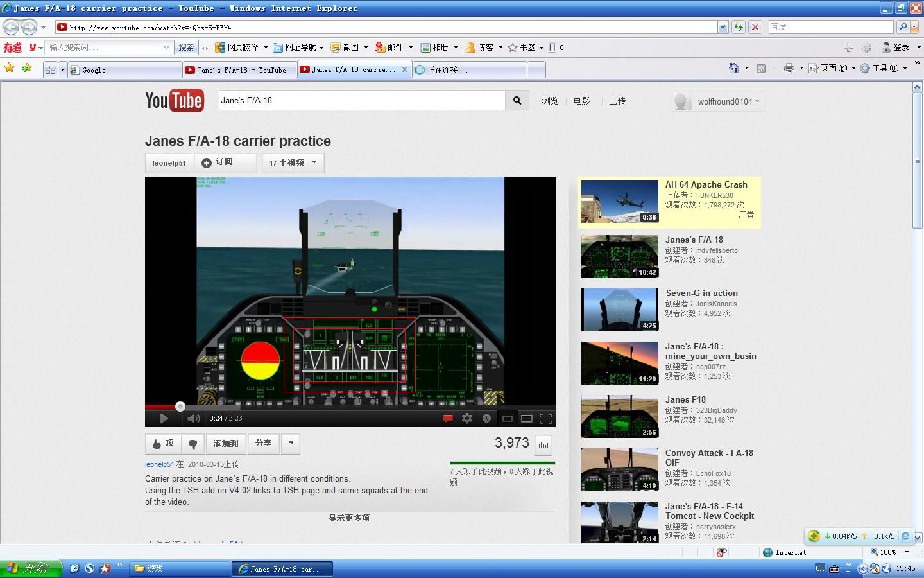Open the 工具(O) menu
Image resolution: width=924 pixels, height=578 pixels.
(884, 68)
